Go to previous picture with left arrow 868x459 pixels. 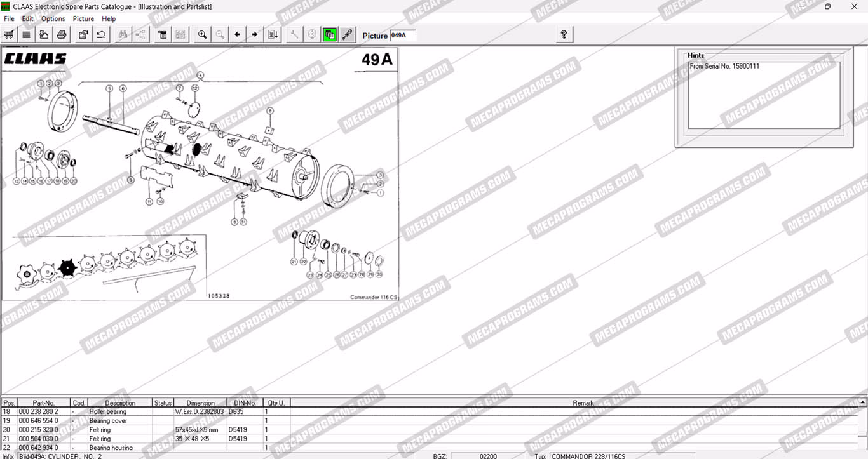[238, 35]
